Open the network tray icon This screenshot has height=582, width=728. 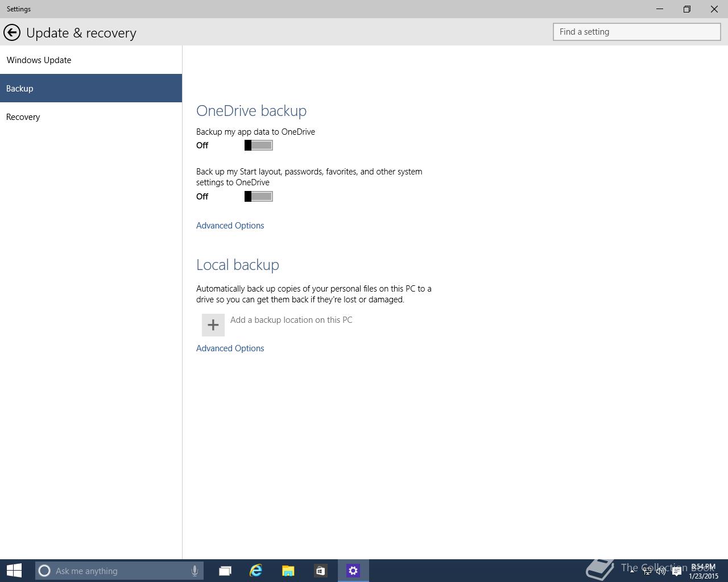tap(647, 571)
